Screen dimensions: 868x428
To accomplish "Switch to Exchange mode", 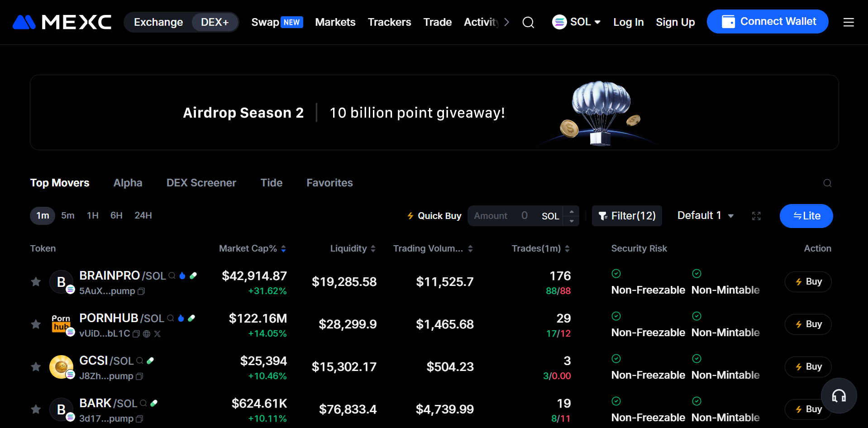I will click(158, 22).
